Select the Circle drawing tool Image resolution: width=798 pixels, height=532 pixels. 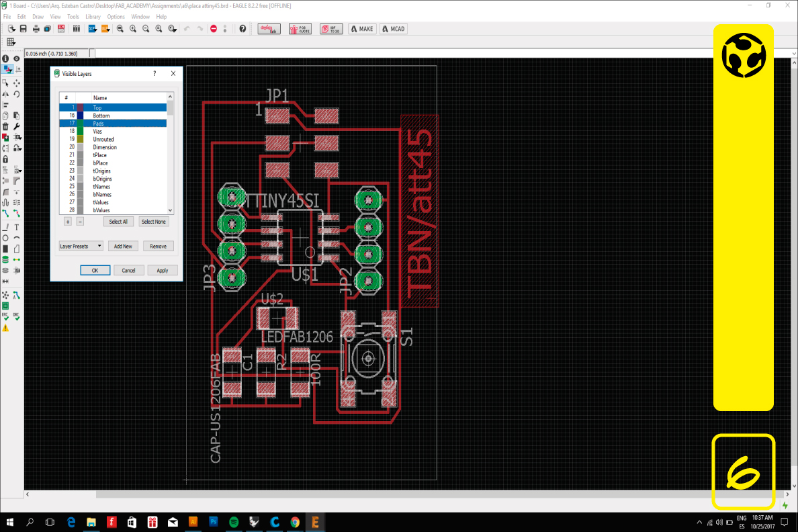[x=5, y=238]
